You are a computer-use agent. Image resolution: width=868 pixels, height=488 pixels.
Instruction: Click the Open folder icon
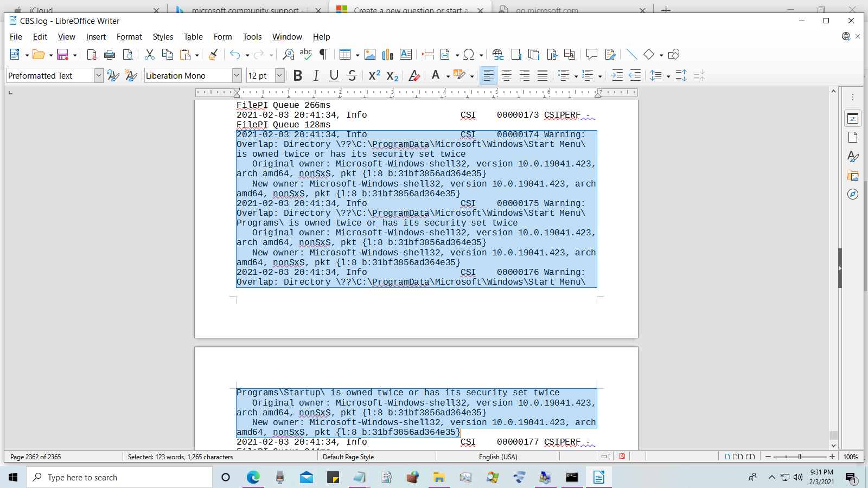click(x=39, y=55)
